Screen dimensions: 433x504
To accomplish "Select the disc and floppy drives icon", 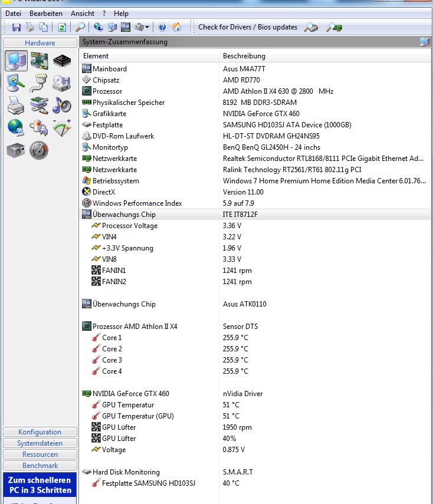I will 62,83.
